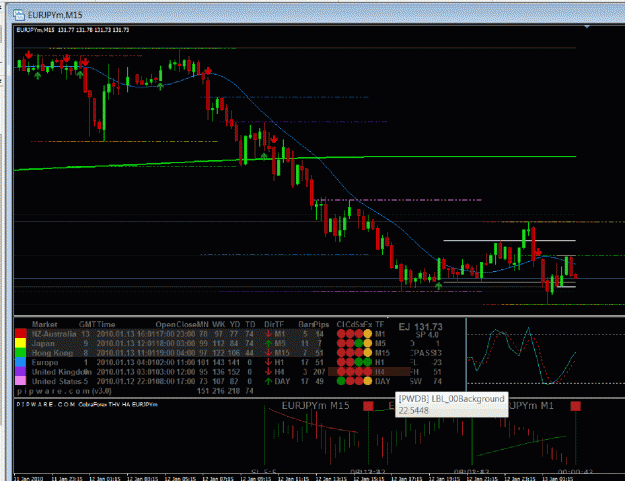Click the green up arrow beside DAY

(x=269, y=381)
